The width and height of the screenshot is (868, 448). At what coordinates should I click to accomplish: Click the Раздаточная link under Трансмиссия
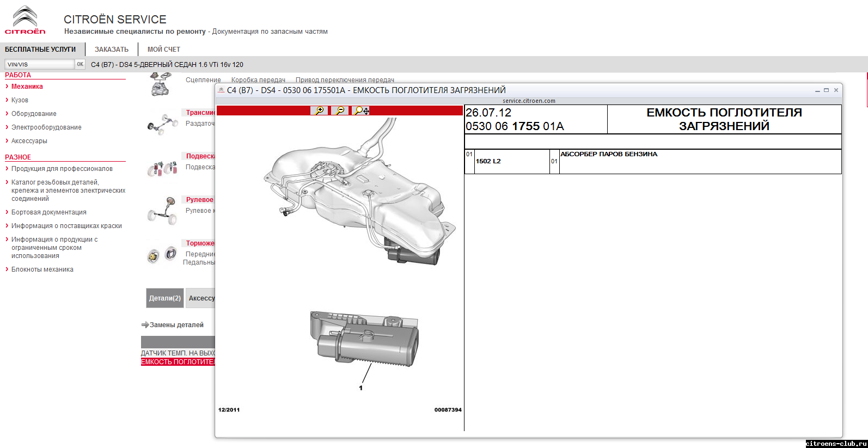point(200,124)
